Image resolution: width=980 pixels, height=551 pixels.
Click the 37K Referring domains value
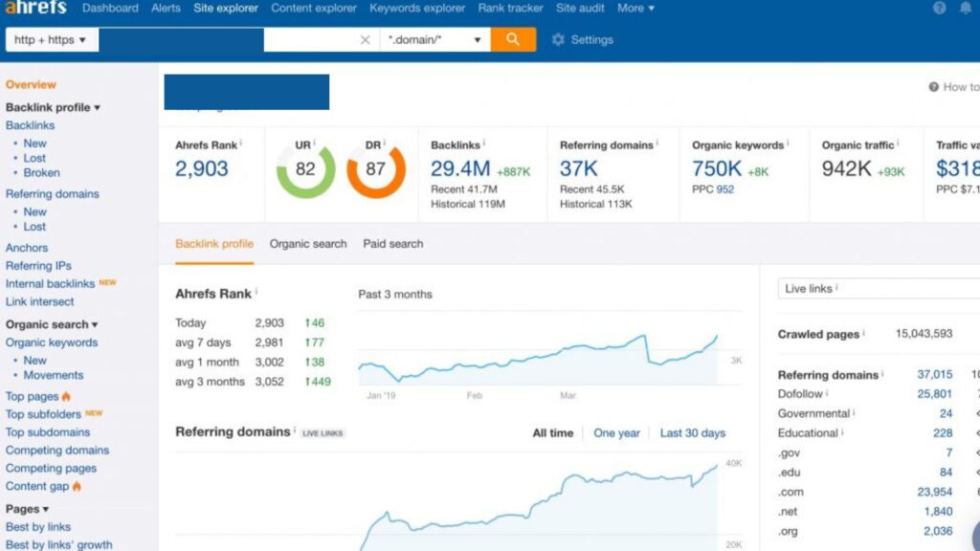point(579,168)
